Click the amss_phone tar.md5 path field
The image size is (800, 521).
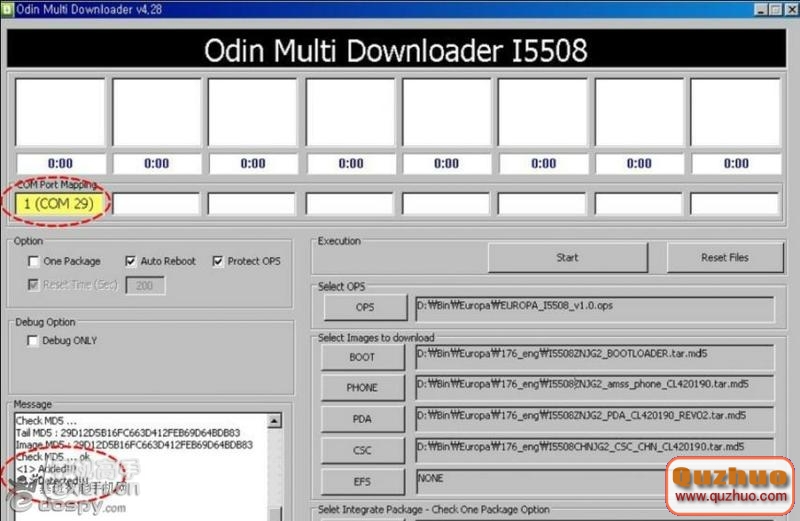pyautogui.click(x=595, y=388)
